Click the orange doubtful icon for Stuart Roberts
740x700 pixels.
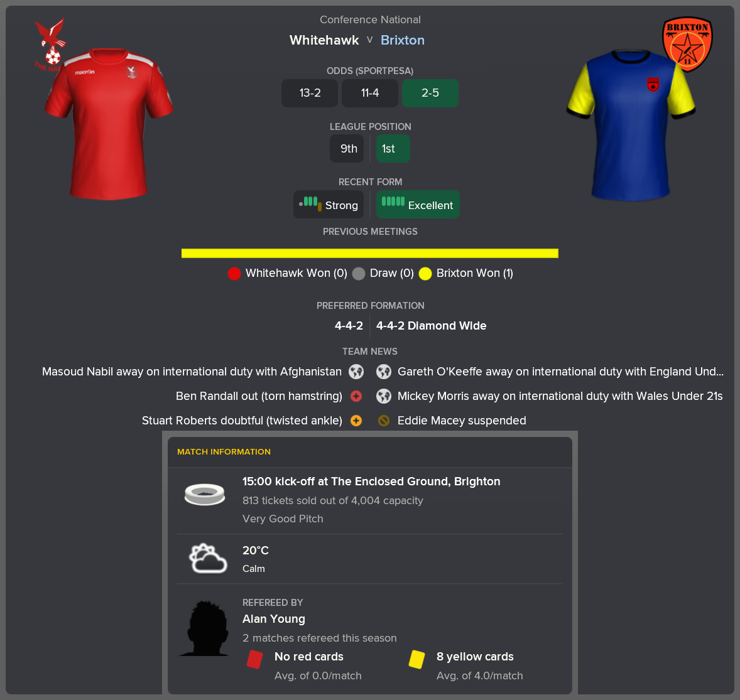(x=356, y=421)
